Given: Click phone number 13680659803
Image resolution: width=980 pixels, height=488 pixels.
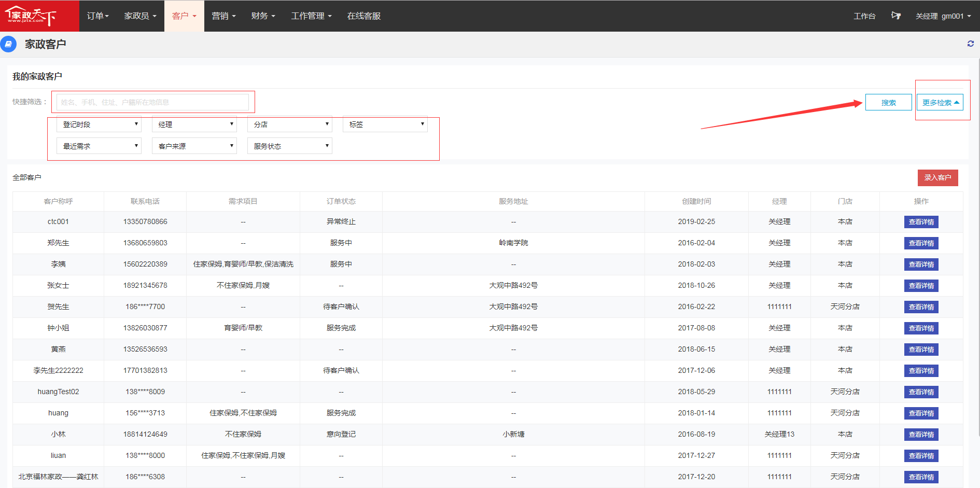Looking at the screenshot, I should [145, 243].
